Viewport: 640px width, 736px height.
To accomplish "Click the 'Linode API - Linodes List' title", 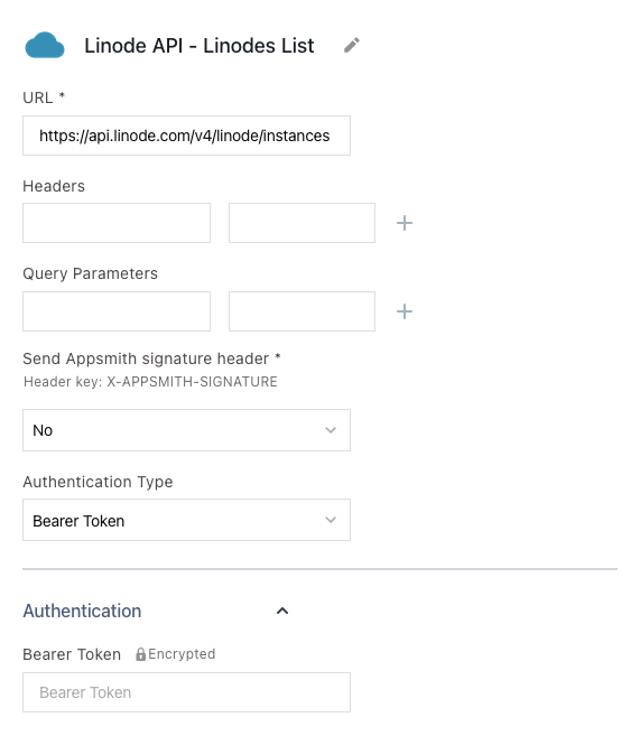I will 199,46.
